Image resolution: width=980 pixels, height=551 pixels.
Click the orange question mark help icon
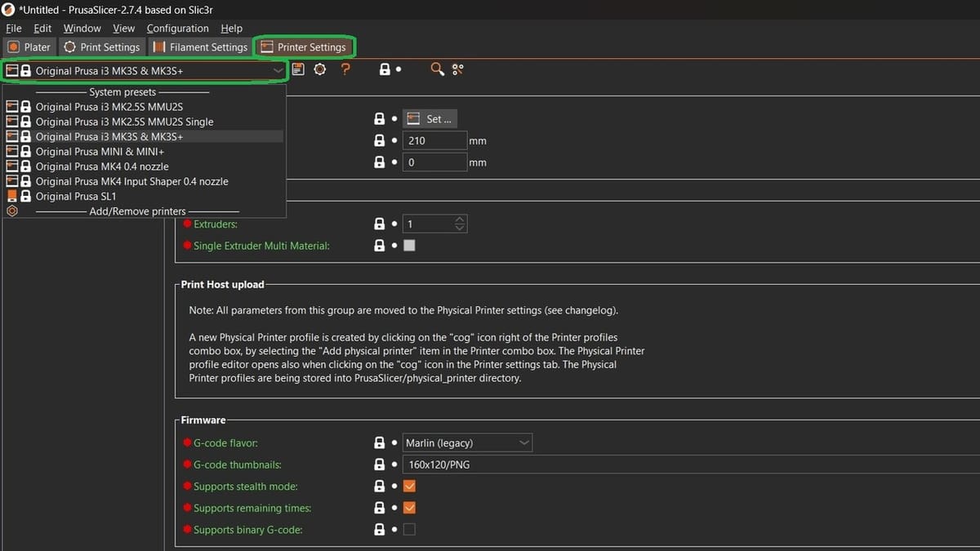pyautogui.click(x=345, y=69)
